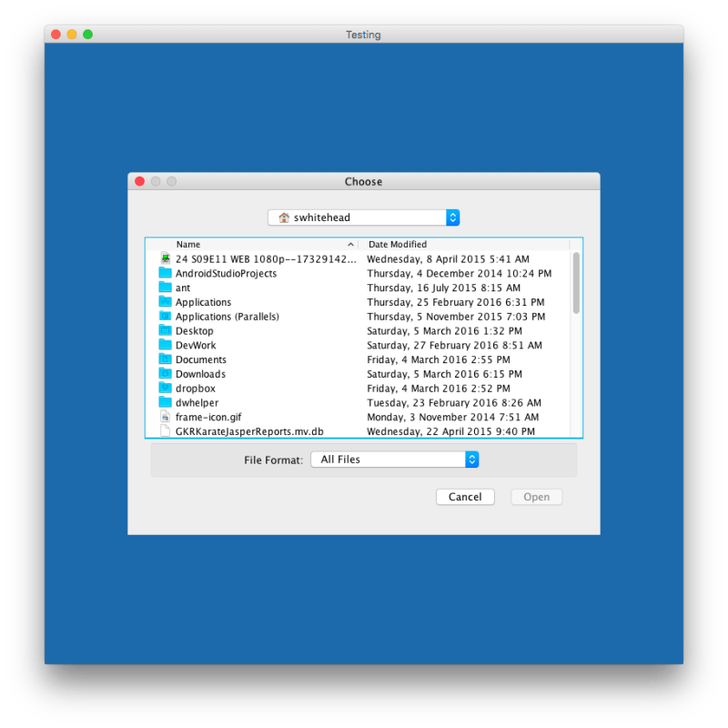Select the frame-icon.gif file icon

pos(166,417)
